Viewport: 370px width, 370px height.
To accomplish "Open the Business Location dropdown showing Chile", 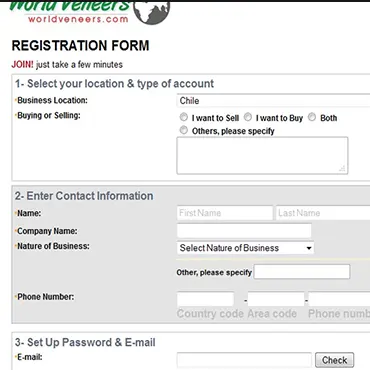I will point(273,101).
